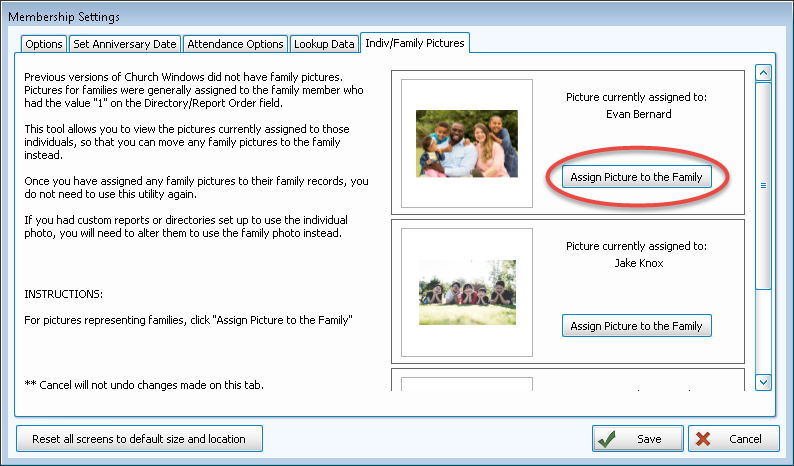Reset all screens to default size and location

point(139,439)
